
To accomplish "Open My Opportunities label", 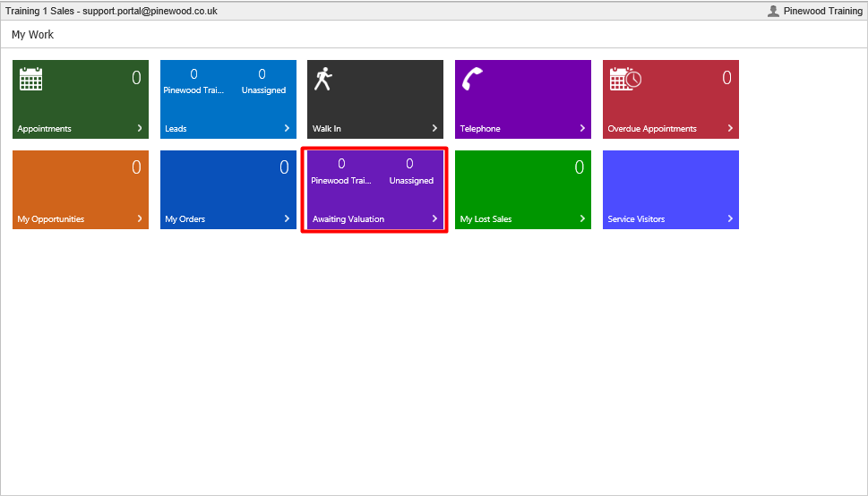I will [x=51, y=218].
